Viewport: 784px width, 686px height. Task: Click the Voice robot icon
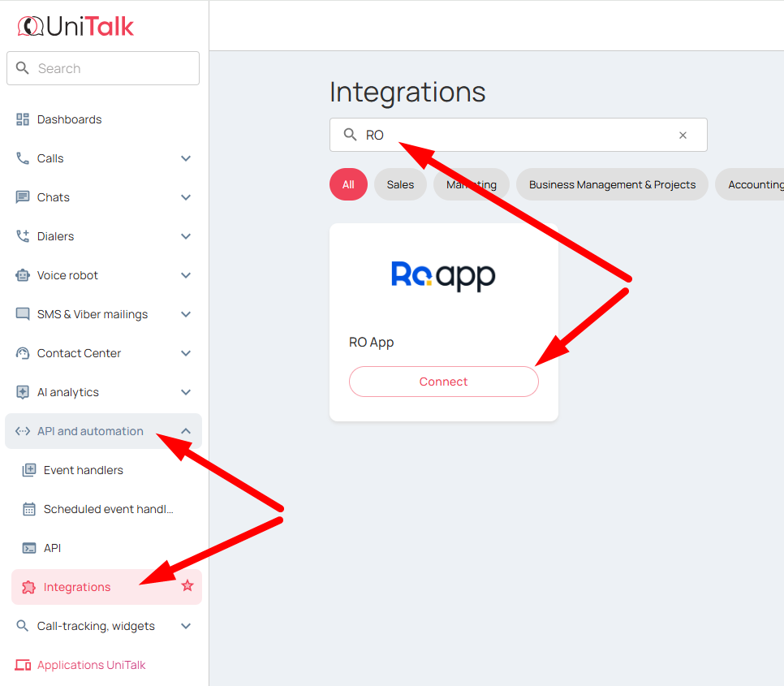pyautogui.click(x=23, y=275)
